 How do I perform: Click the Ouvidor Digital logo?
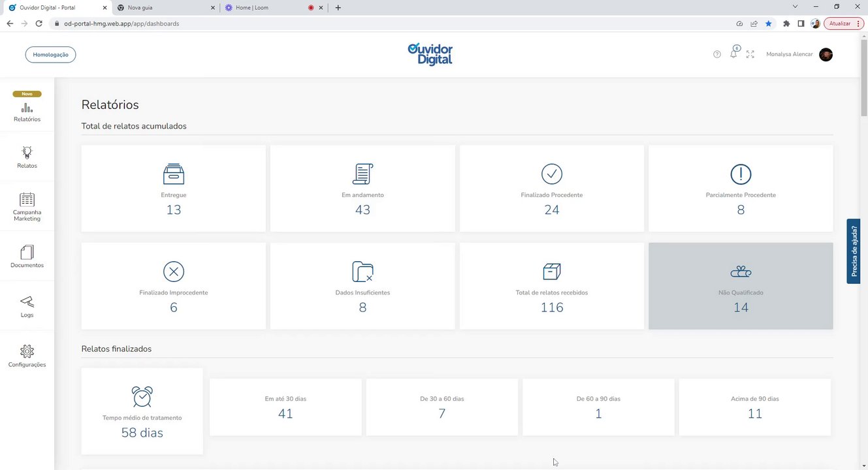coord(430,54)
